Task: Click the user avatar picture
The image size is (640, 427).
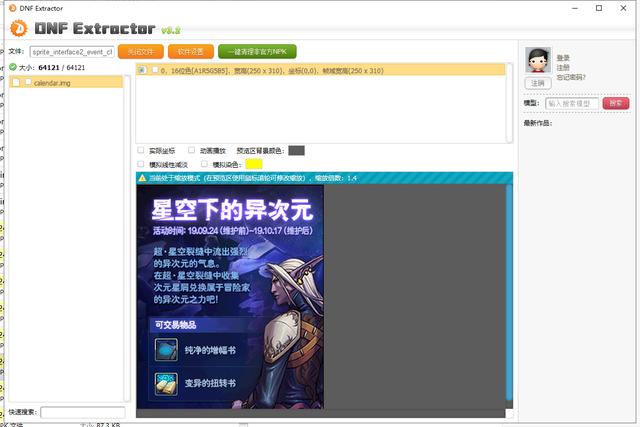Action: tap(538, 60)
